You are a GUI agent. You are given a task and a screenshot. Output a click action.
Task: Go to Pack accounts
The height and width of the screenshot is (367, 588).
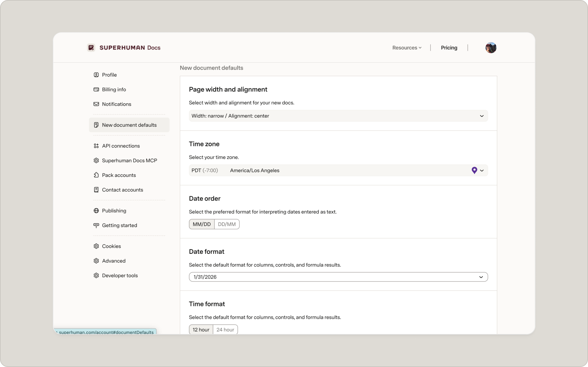coord(119,175)
